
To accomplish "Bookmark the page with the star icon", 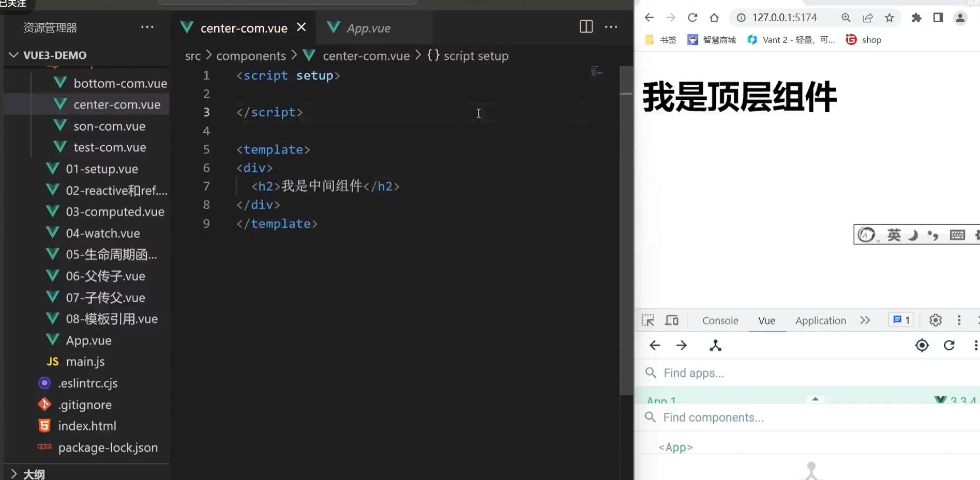I will 889,17.
